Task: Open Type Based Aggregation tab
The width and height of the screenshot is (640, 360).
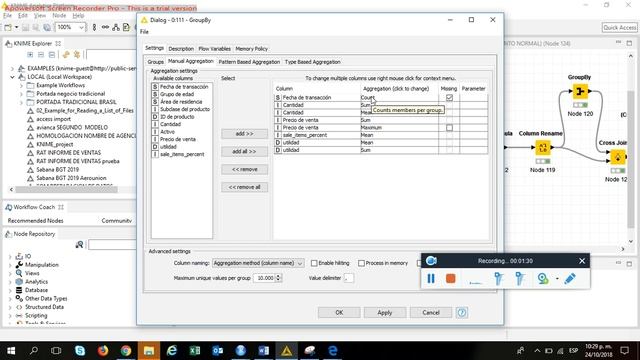Action: pyautogui.click(x=313, y=62)
